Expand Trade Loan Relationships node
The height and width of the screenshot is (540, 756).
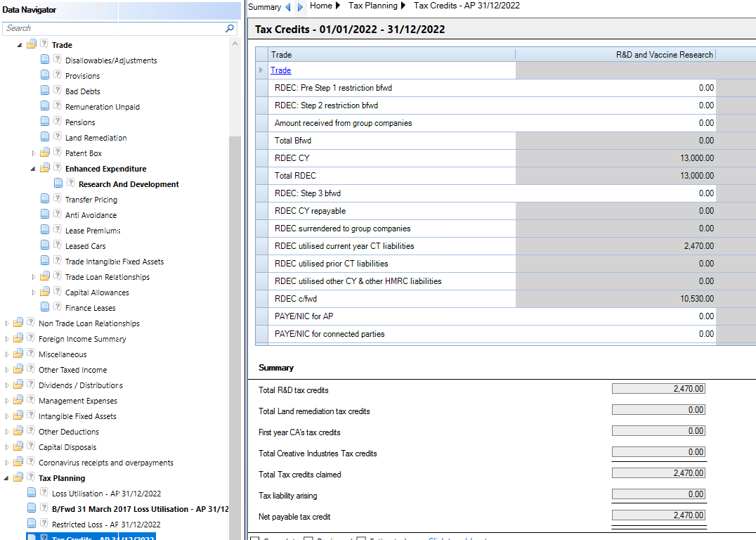point(33,277)
